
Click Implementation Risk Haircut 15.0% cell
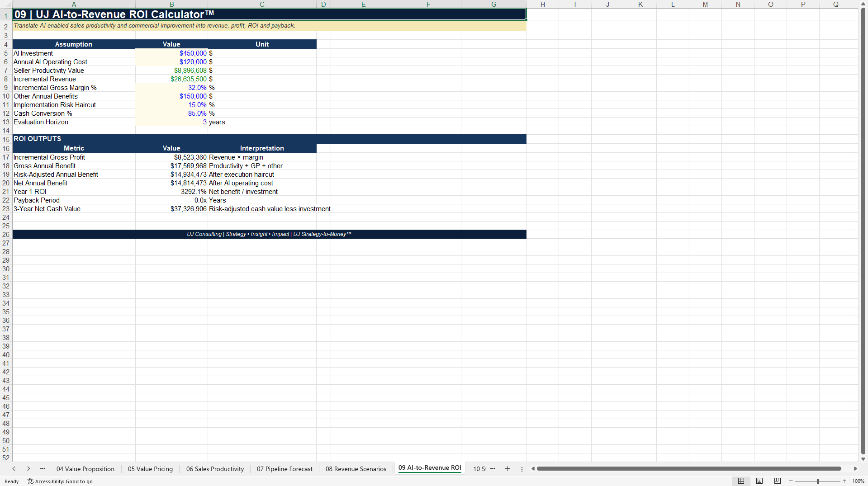pos(171,105)
